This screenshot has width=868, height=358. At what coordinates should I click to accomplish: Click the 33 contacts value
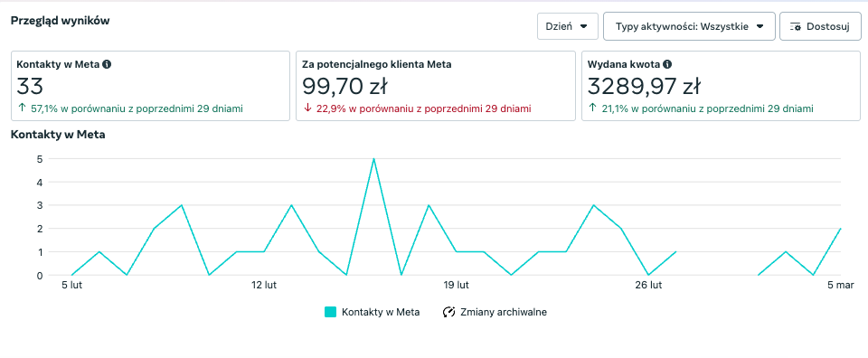[30, 86]
